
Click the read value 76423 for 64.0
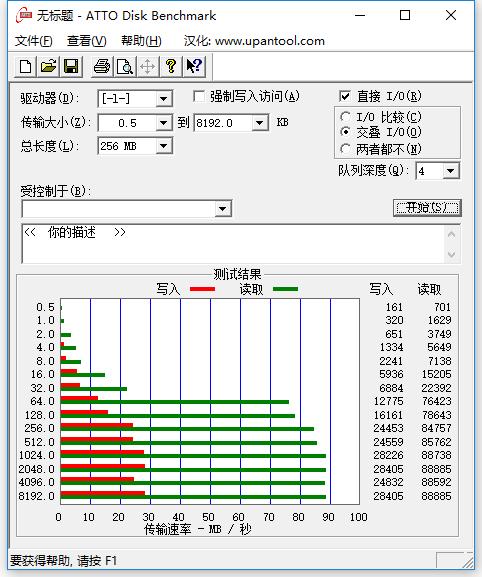point(436,401)
